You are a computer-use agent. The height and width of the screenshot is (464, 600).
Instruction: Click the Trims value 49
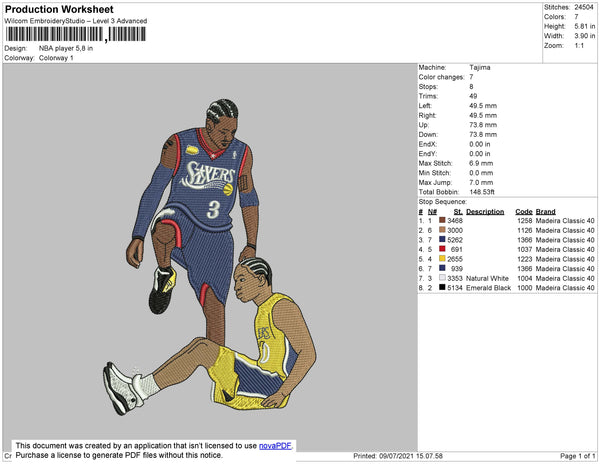473,96
